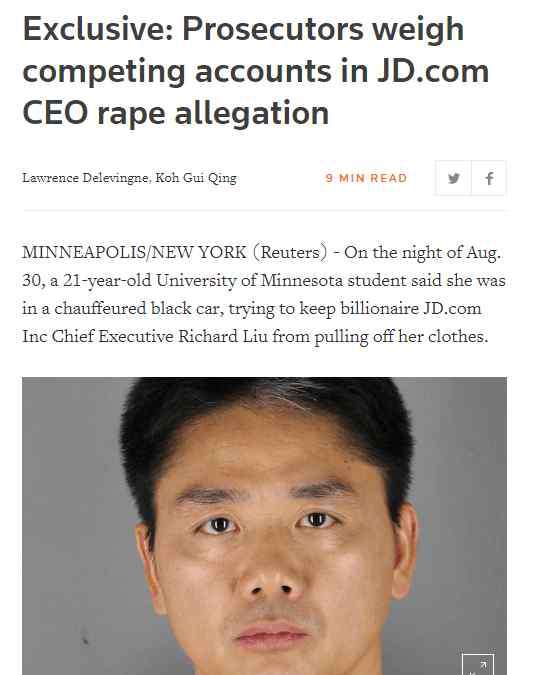
Task: Click the '9 MIN READ' label
Action: coord(366,178)
